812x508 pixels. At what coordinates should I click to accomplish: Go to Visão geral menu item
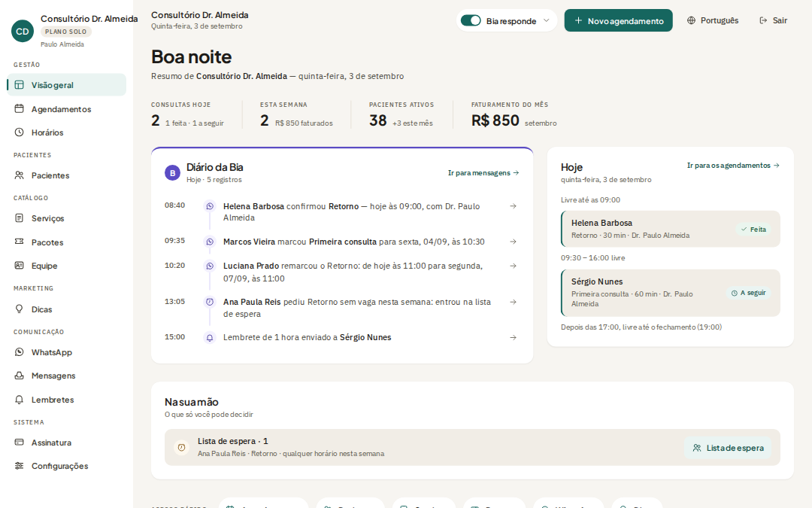[67, 85]
